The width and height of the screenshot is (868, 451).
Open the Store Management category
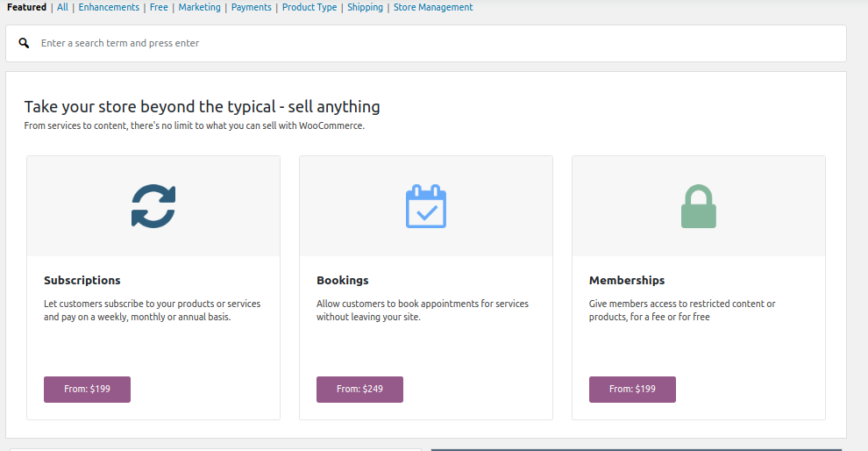click(433, 7)
